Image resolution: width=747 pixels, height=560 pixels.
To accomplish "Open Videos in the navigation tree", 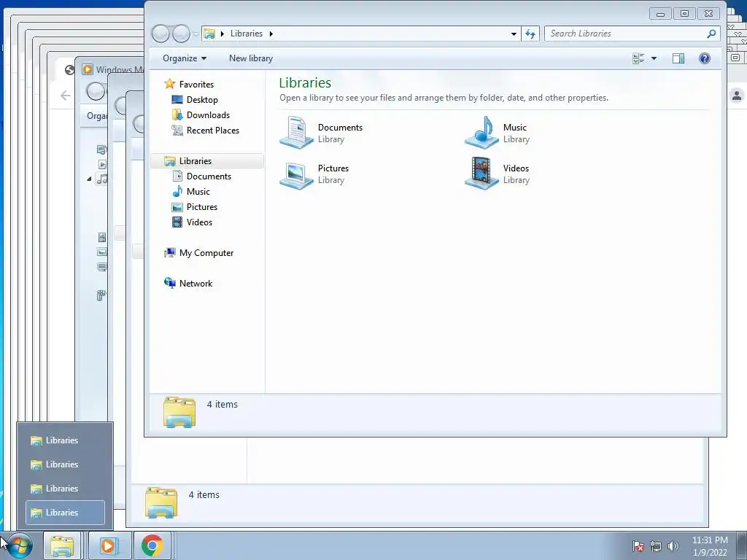I will (192, 222).
